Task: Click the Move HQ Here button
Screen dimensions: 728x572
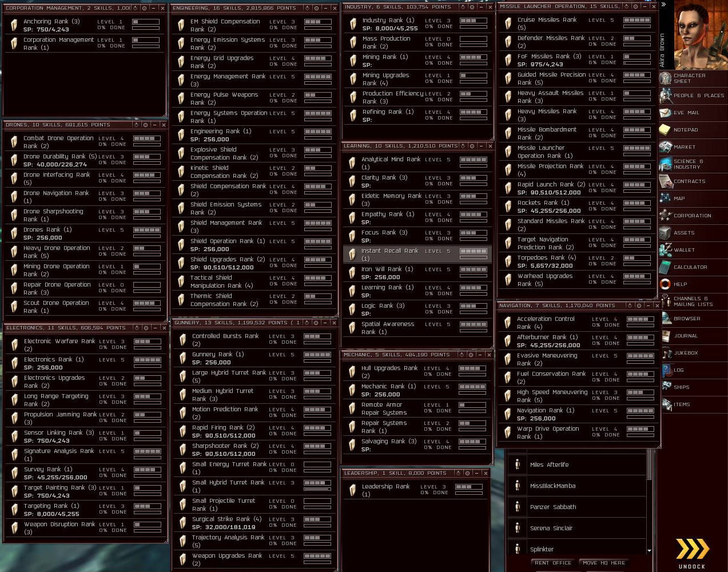Action: [603, 563]
